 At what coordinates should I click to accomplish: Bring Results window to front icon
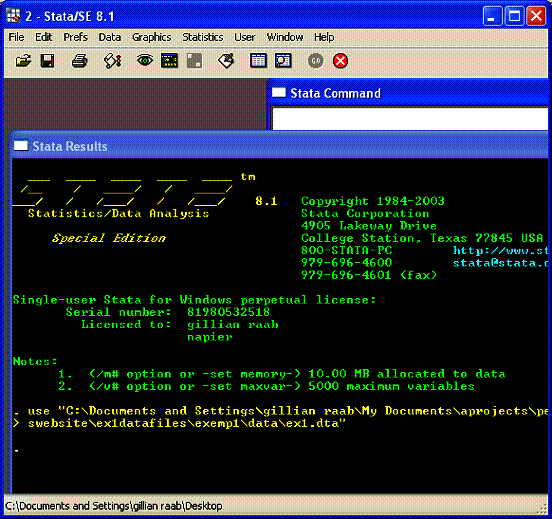pyautogui.click(x=169, y=61)
